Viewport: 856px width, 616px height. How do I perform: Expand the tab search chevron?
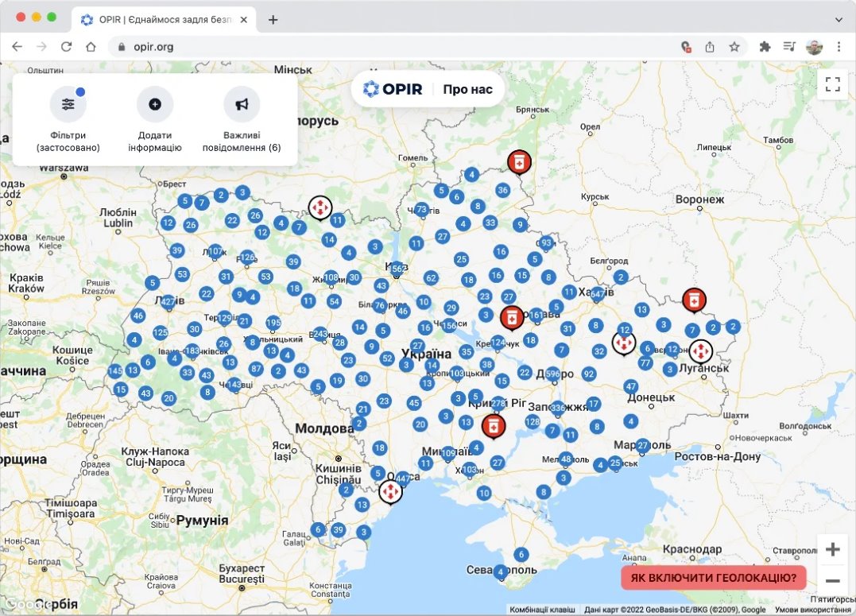839,19
